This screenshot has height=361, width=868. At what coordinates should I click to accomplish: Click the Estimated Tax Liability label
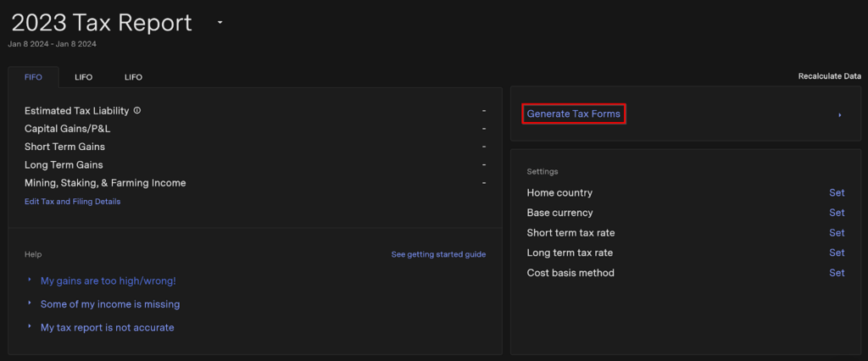76,111
